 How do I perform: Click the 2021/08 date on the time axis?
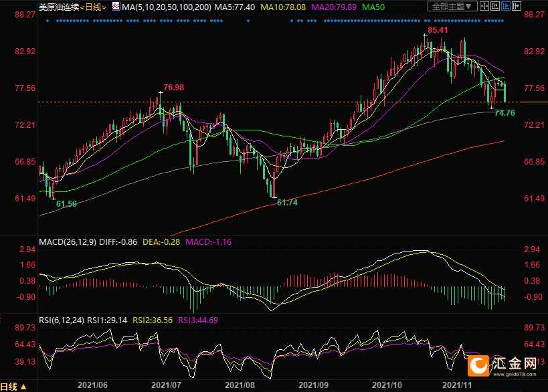tap(240, 385)
